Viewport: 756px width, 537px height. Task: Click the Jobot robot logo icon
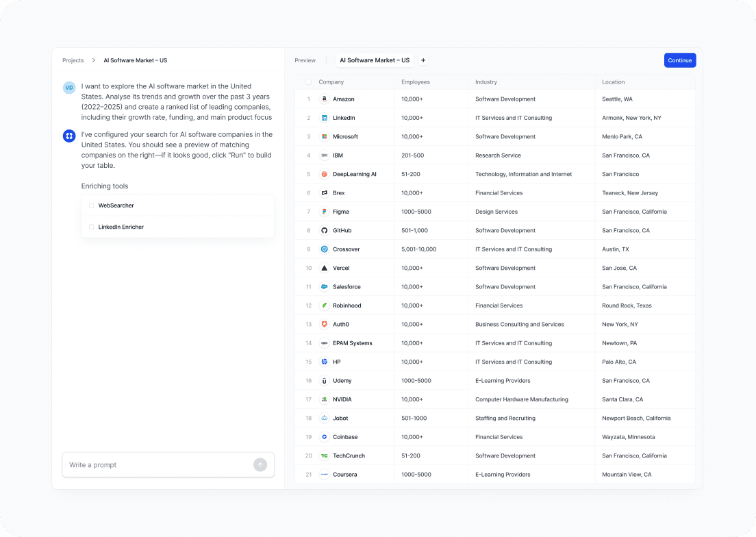(325, 419)
